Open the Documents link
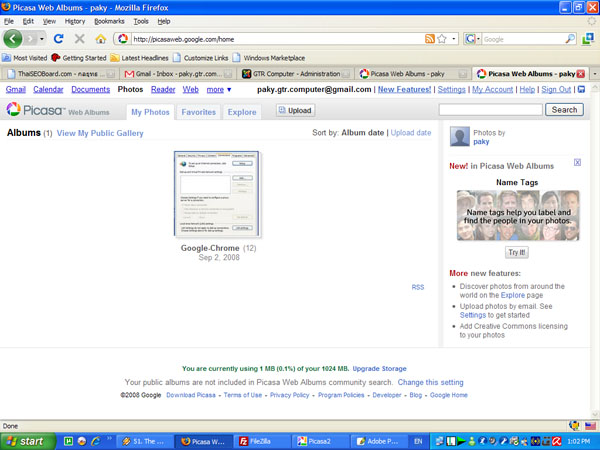600x450 pixels. coord(91,90)
